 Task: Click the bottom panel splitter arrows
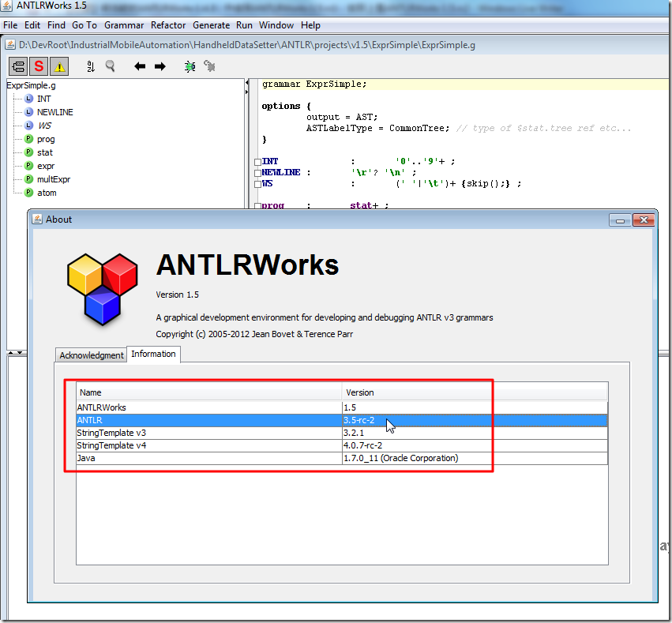(16, 353)
